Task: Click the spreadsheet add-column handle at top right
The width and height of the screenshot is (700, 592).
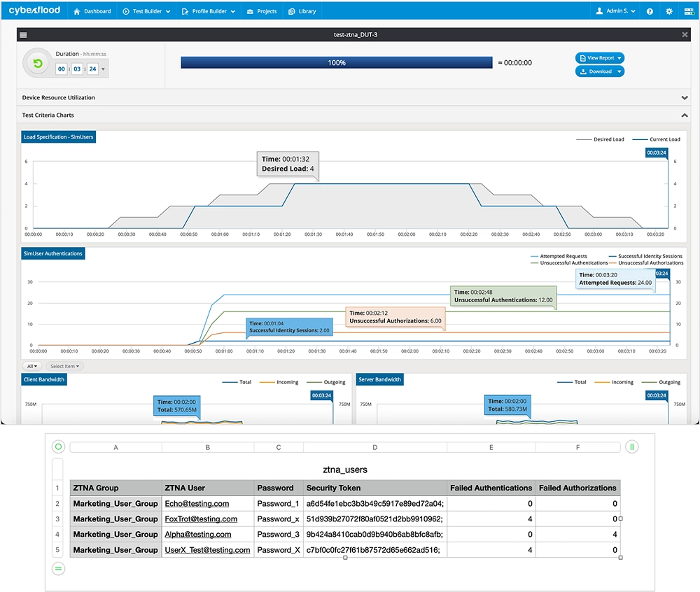Action: coord(632,446)
